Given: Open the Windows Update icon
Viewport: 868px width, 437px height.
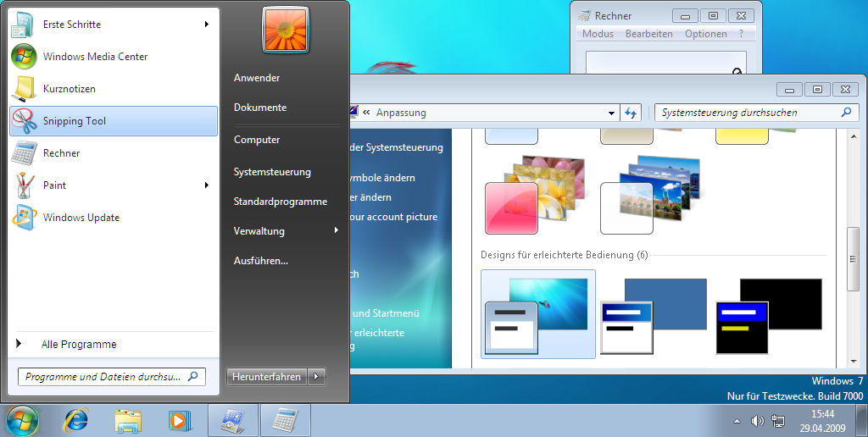Looking at the screenshot, I should (24, 217).
